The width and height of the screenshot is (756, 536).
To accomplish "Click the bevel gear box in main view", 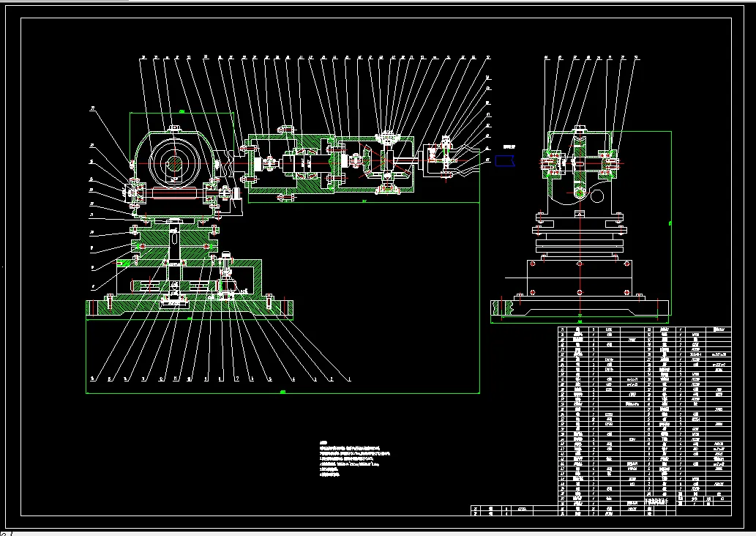I will 375,164.
